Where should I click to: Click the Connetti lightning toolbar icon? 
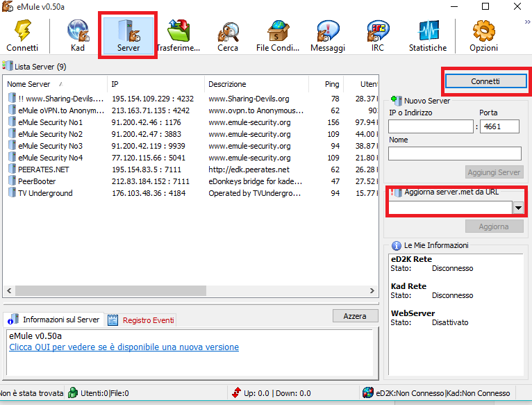click(x=22, y=31)
